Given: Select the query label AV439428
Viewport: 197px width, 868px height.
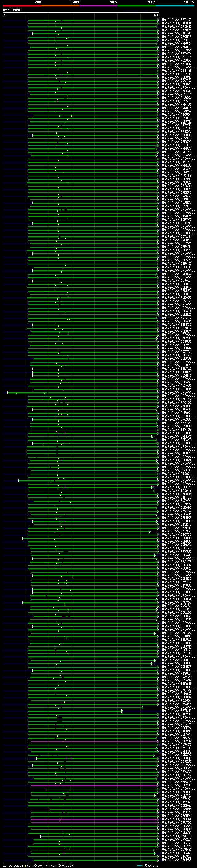Looking at the screenshot, I should tap(11, 10).
